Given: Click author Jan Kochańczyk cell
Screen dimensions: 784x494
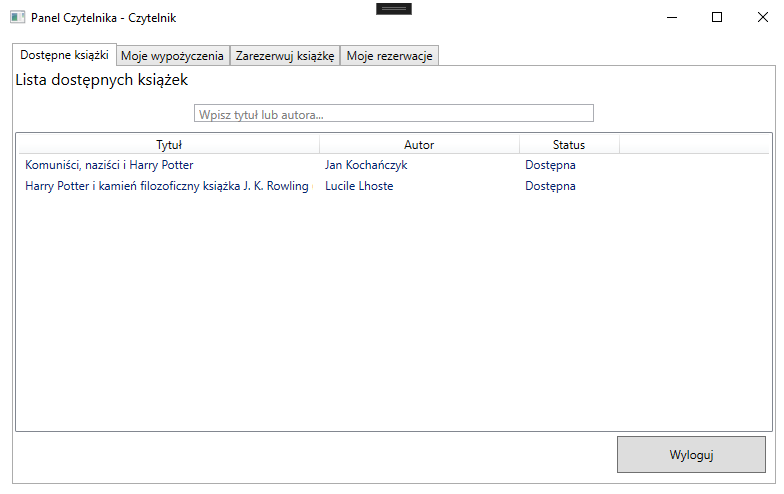Looking at the screenshot, I should click(x=366, y=165).
